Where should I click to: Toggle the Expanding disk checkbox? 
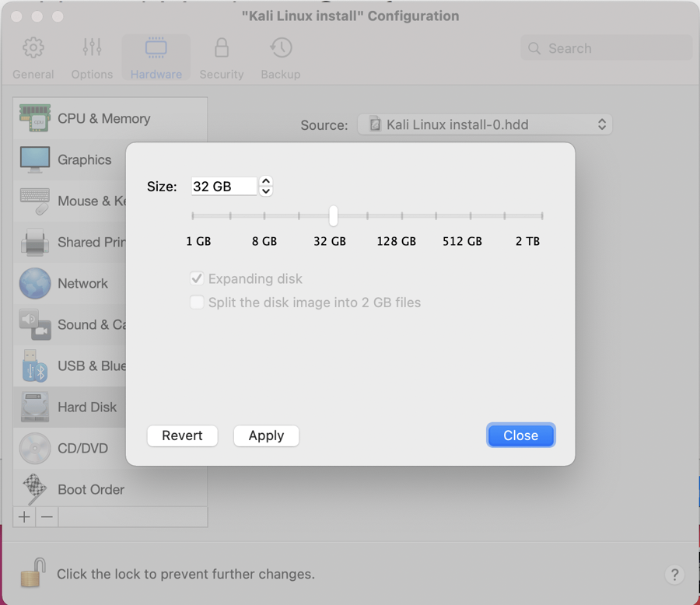pos(197,278)
